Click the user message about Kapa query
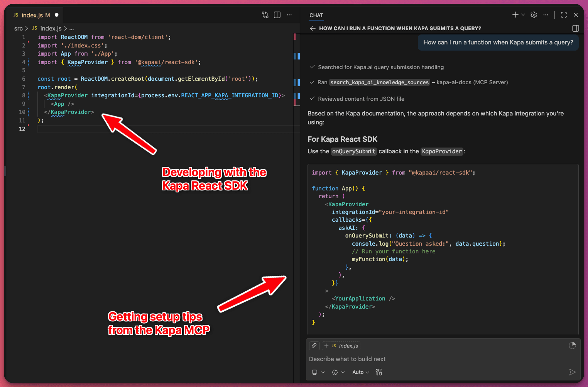The width and height of the screenshot is (588, 387). 498,42
